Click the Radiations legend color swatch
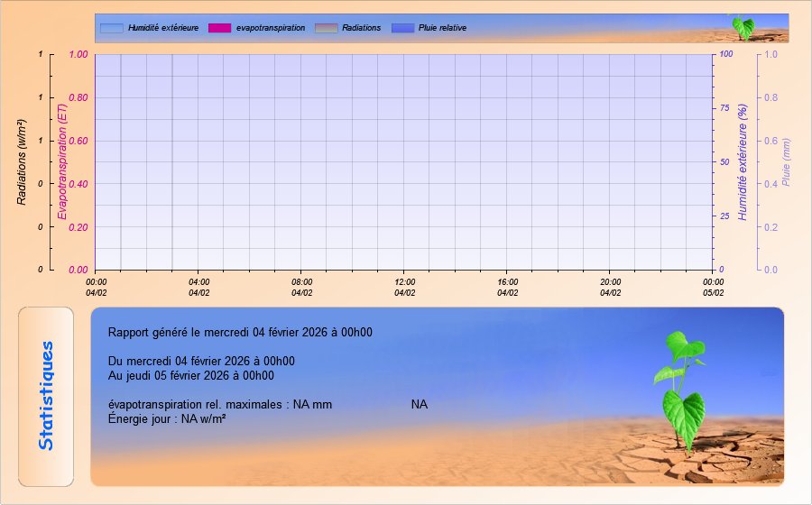This screenshot has width=812, height=505. click(326, 28)
